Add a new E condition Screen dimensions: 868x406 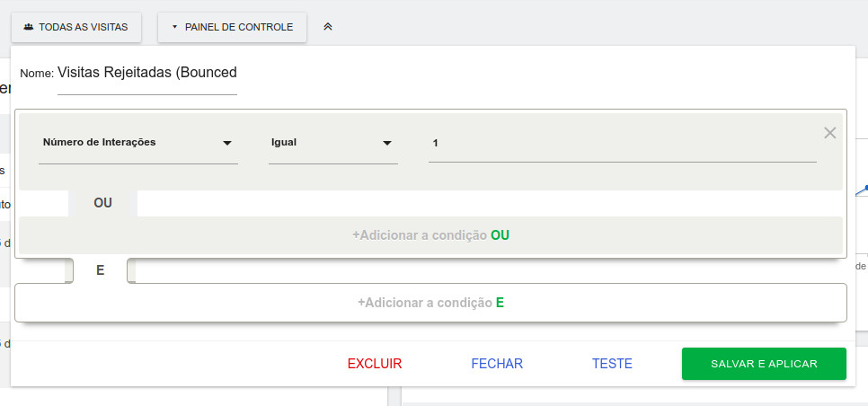click(x=430, y=303)
